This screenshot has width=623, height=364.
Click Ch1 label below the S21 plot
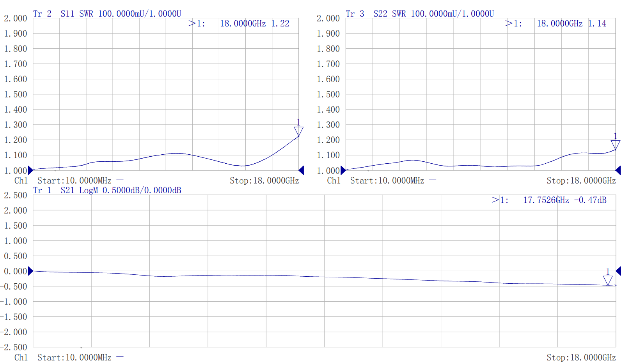[x=21, y=357]
